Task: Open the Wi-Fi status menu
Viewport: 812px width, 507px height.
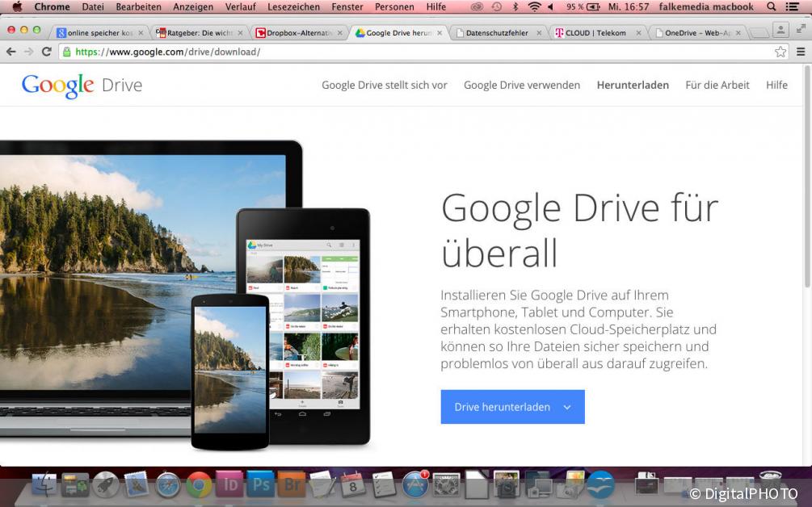Action: (x=534, y=7)
